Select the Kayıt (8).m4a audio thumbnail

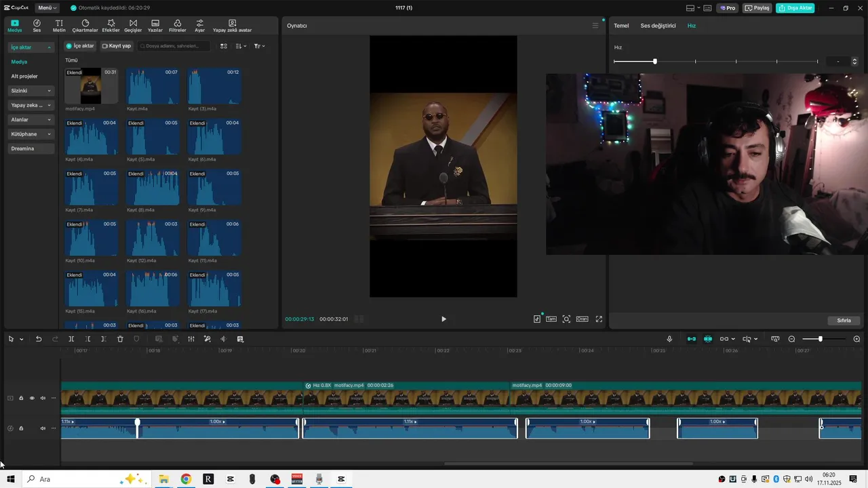pyautogui.click(x=153, y=187)
